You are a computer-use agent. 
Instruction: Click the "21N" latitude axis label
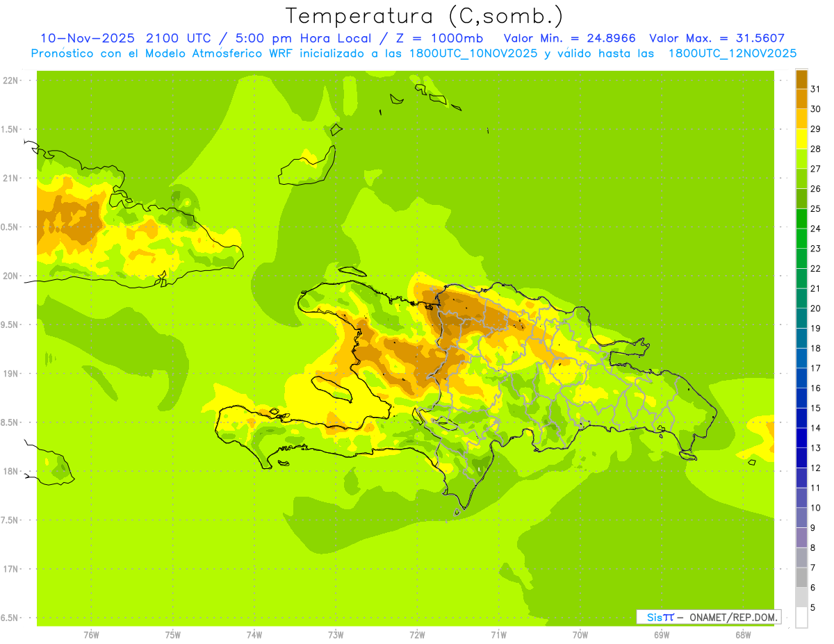(10, 179)
